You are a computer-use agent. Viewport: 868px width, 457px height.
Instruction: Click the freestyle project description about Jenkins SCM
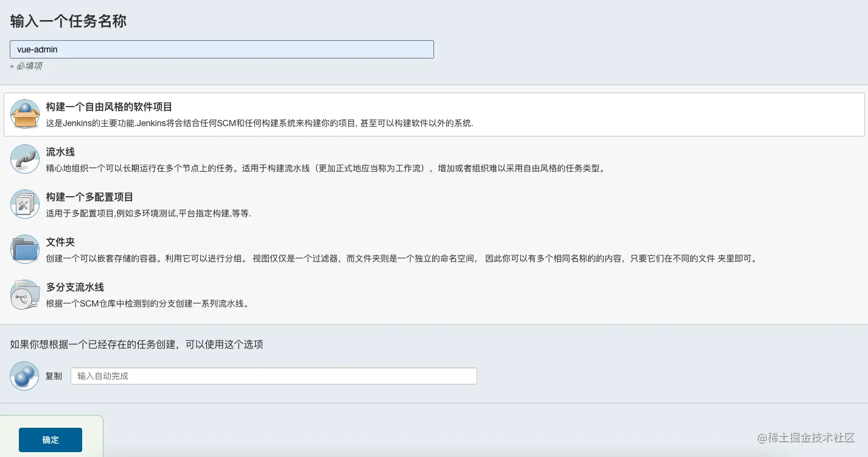tap(259, 123)
